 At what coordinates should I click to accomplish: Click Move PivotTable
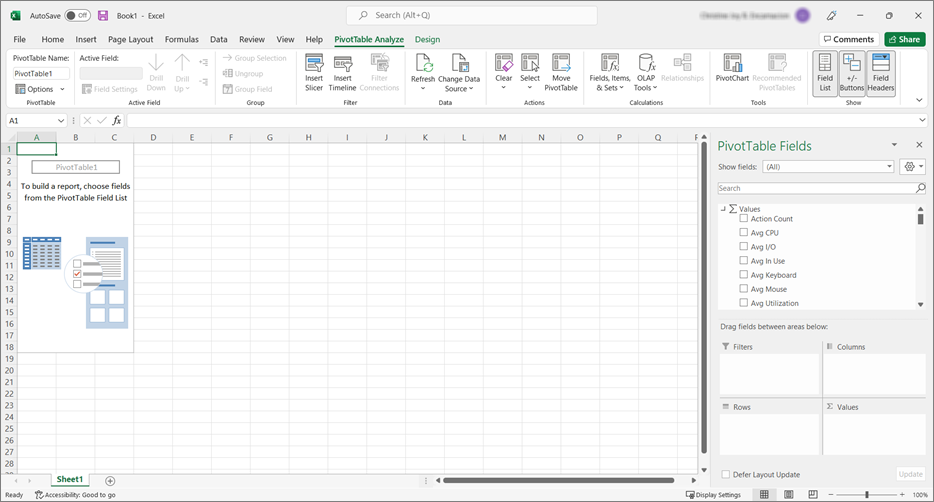[561, 72]
